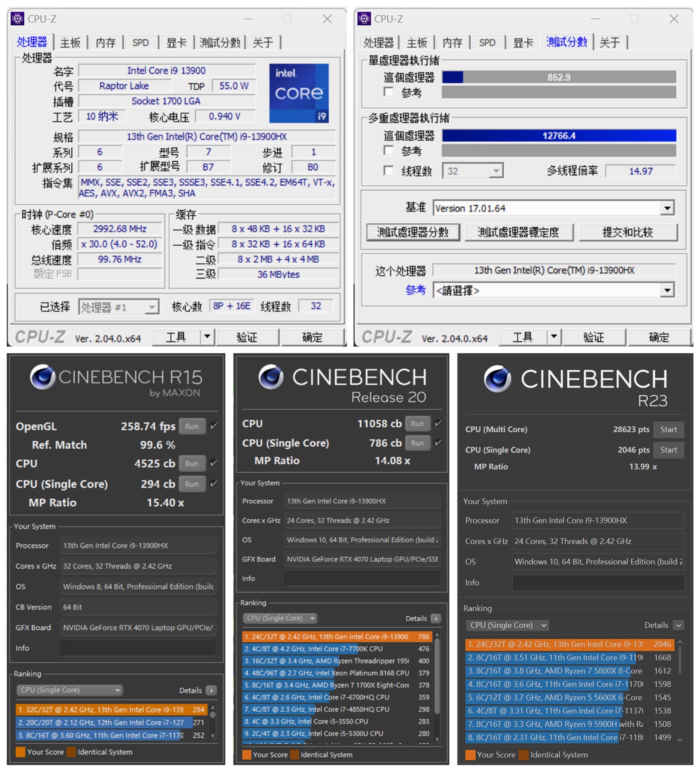Start CPU (Single Core) test in R23
Viewport: 700px width, 772px height.
(x=668, y=450)
